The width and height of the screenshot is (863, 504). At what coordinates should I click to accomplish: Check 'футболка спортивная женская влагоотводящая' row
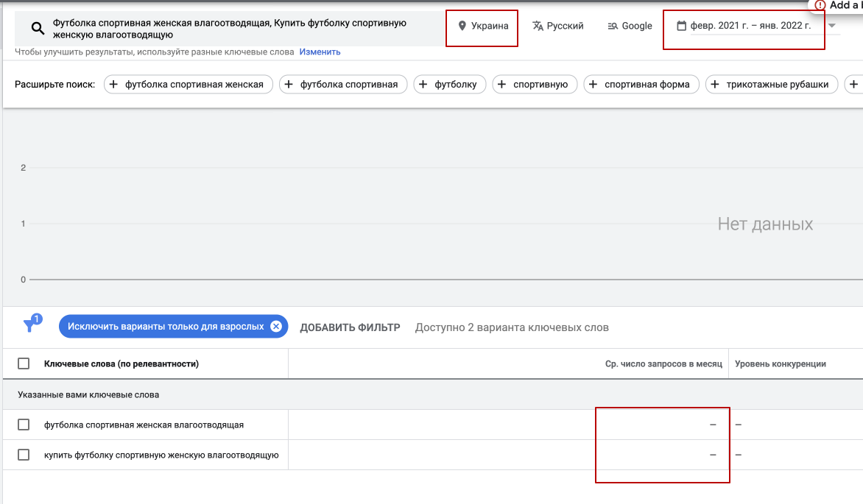(x=24, y=425)
